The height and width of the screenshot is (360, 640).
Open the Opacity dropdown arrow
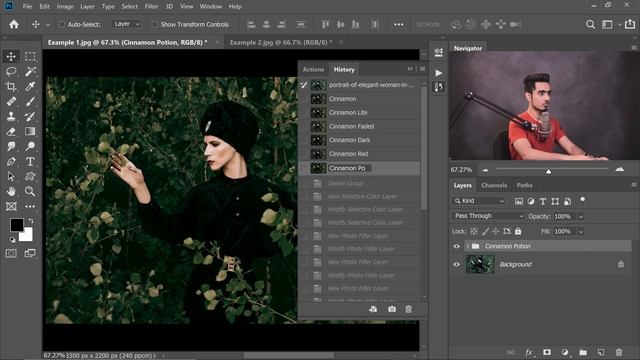(580, 216)
